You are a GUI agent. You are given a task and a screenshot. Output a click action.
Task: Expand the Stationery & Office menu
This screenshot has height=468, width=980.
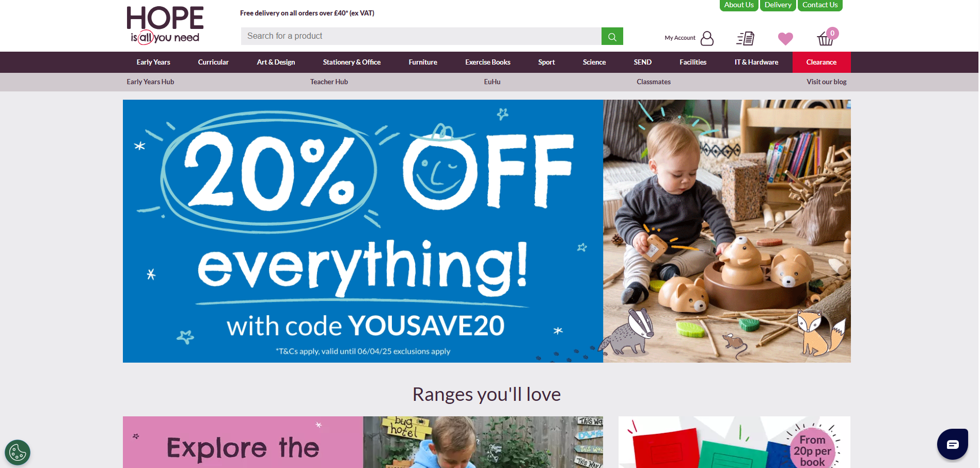tap(352, 62)
